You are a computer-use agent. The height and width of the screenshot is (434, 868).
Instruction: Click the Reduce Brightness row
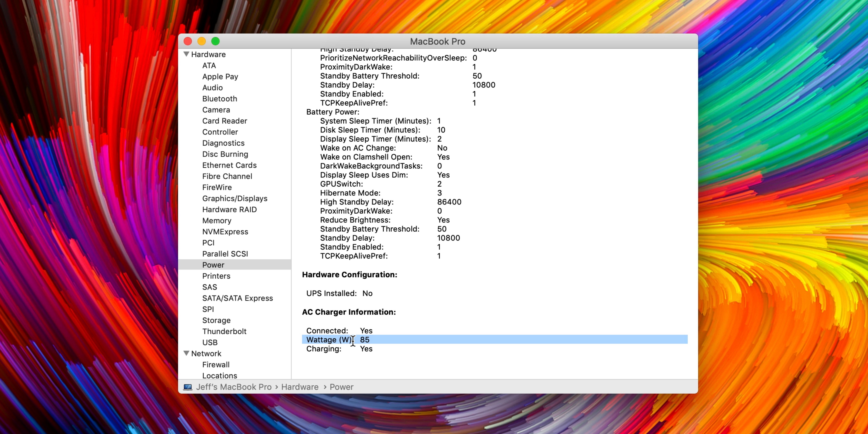click(385, 220)
